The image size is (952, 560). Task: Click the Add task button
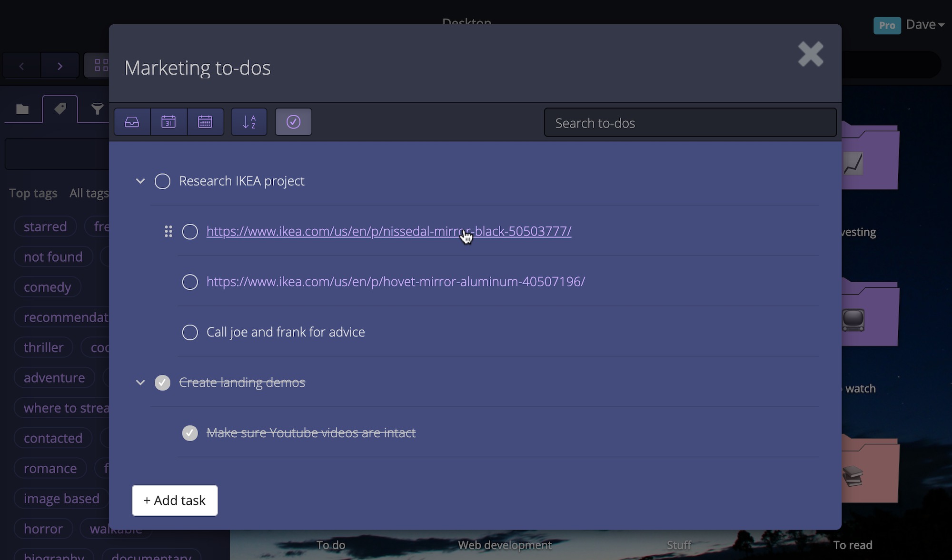[175, 501]
